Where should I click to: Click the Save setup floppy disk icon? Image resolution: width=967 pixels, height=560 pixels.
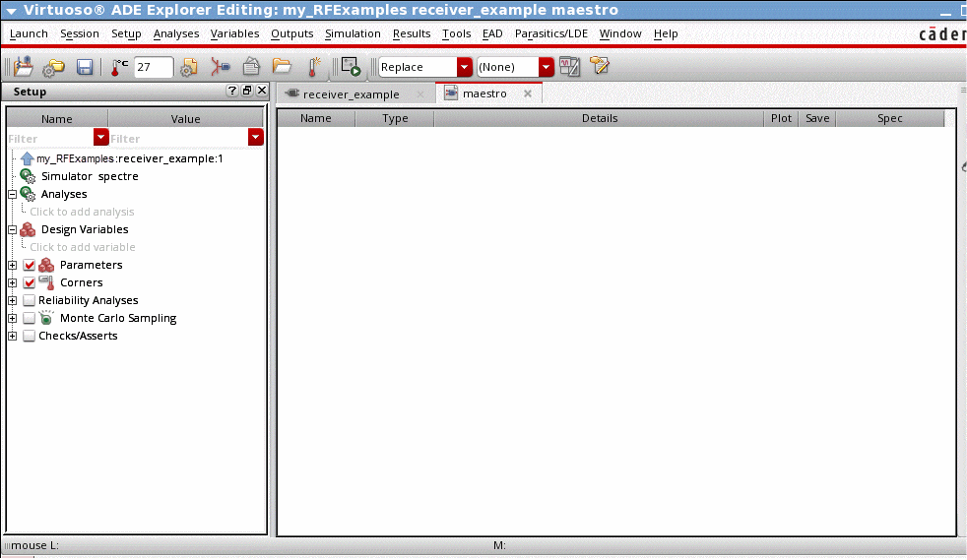coord(85,67)
